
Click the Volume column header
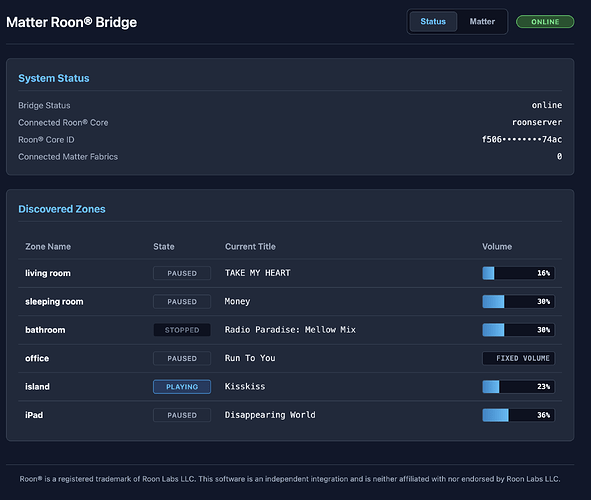(x=497, y=246)
